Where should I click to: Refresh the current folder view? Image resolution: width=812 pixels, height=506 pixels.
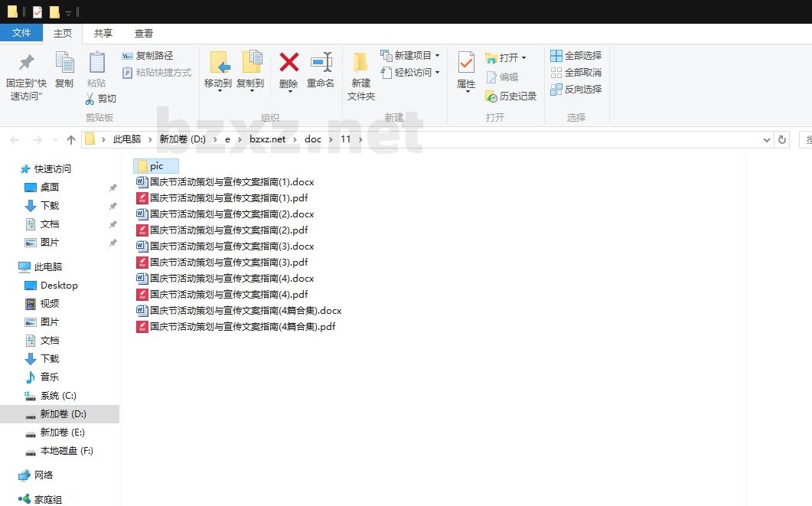[781, 139]
